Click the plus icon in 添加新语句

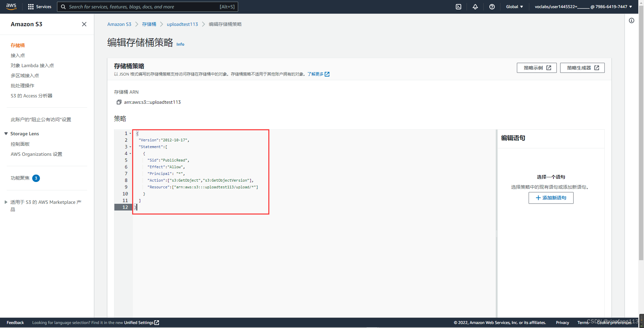pyautogui.click(x=538, y=198)
